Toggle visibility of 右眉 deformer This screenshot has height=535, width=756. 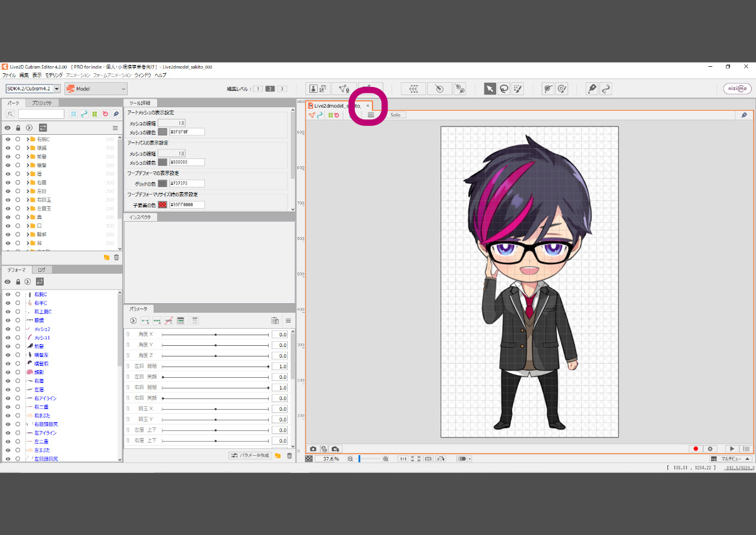8,381
